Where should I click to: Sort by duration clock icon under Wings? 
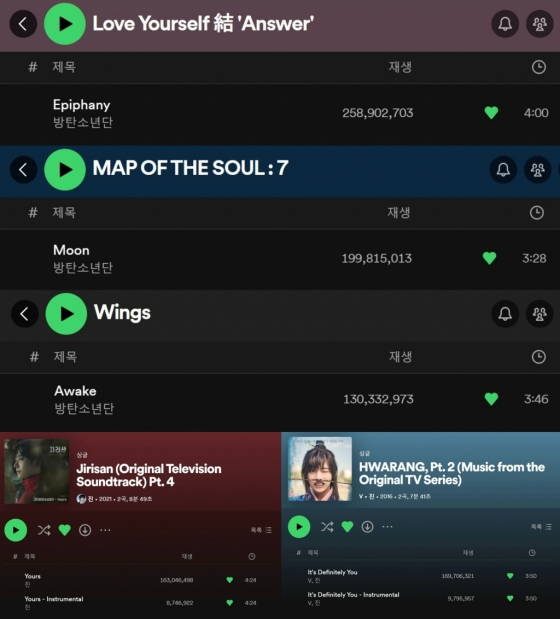pyautogui.click(x=538, y=357)
